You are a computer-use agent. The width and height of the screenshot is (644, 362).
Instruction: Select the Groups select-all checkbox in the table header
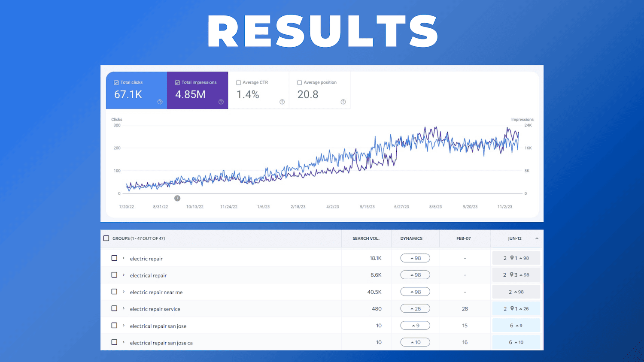106,238
